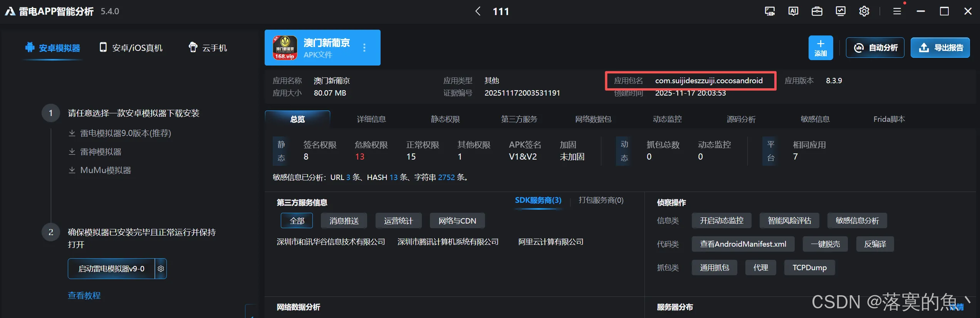Image resolution: width=980 pixels, height=318 pixels.
Task: Open the hamburger menu icon
Action: 897,11
